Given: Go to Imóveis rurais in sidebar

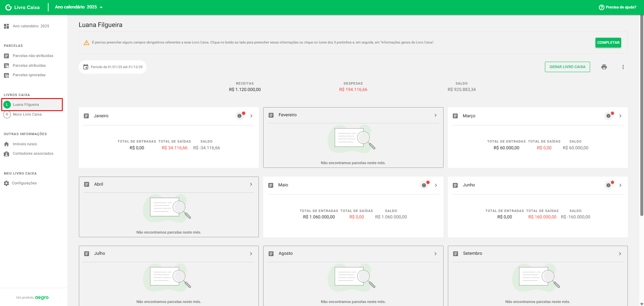Looking at the screenshot, I should pos(25,144).
